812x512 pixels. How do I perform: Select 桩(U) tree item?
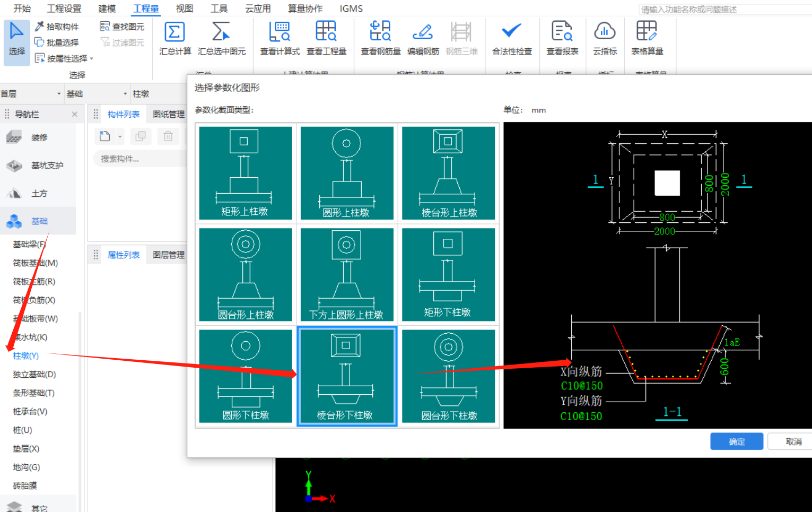(x=23, y=430)
